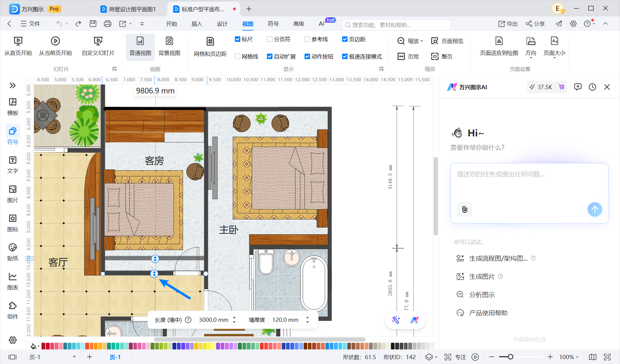Open the 模板 templates panel

(x=13, y=107)
